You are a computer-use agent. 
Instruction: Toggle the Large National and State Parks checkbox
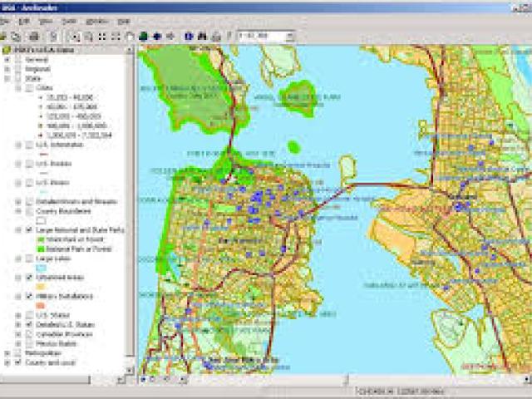[x=29, y=230]
